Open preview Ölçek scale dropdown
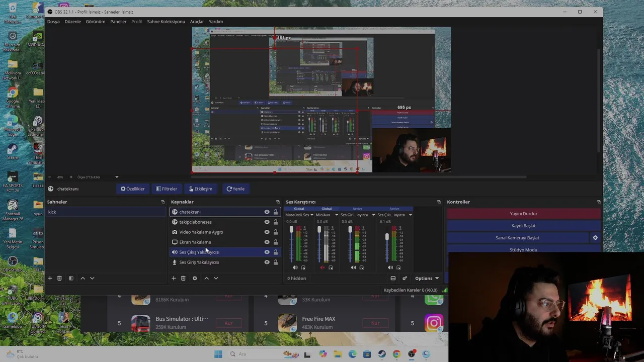The image size is (644, 362). tap(117, 177)
